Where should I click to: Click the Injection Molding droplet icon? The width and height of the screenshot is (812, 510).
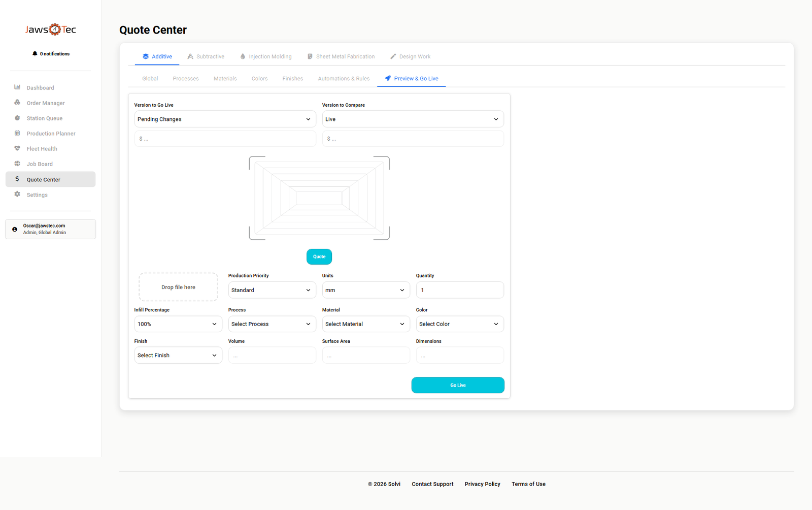243,56
